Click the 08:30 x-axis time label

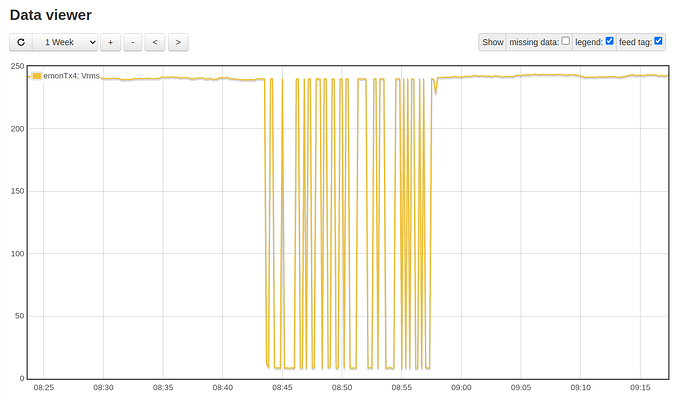coord(103,388)
